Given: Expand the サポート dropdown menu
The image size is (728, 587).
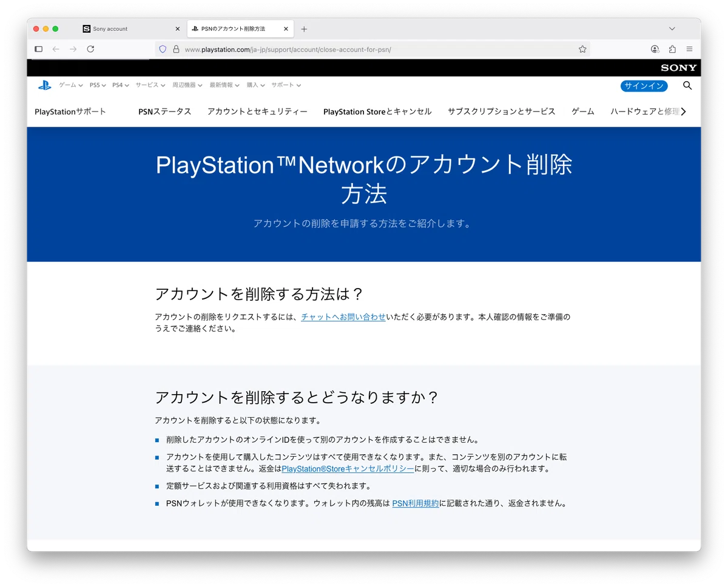Looking at the screenshot, I should tap(286, 86).
